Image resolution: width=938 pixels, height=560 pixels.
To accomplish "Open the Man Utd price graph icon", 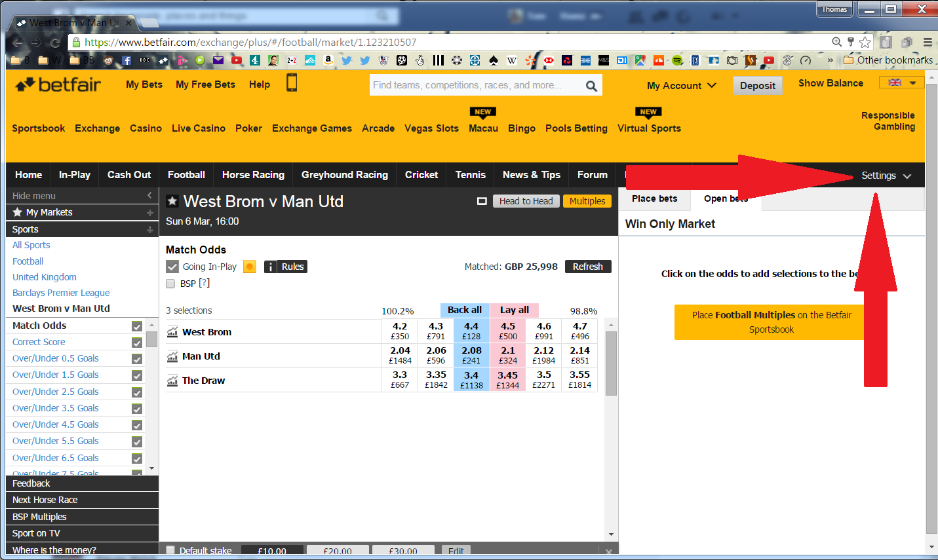I will (172, 356).
